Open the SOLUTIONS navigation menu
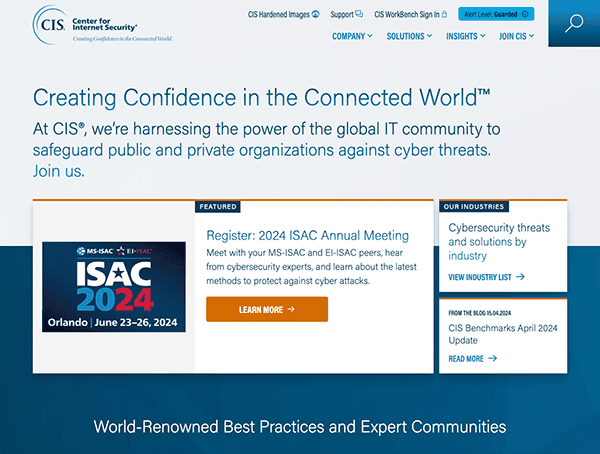 point(409,36)
